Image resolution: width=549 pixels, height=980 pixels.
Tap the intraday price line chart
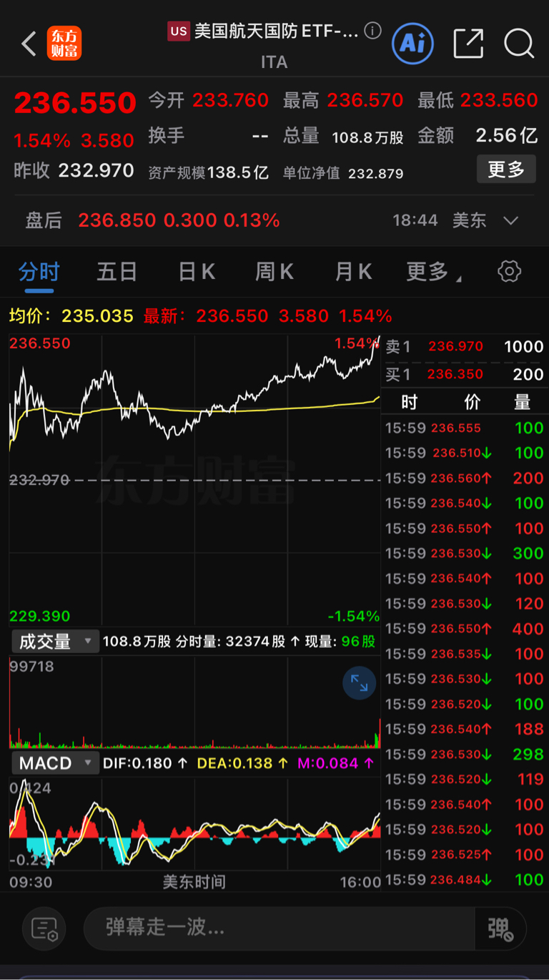click(x=194, y=479)
